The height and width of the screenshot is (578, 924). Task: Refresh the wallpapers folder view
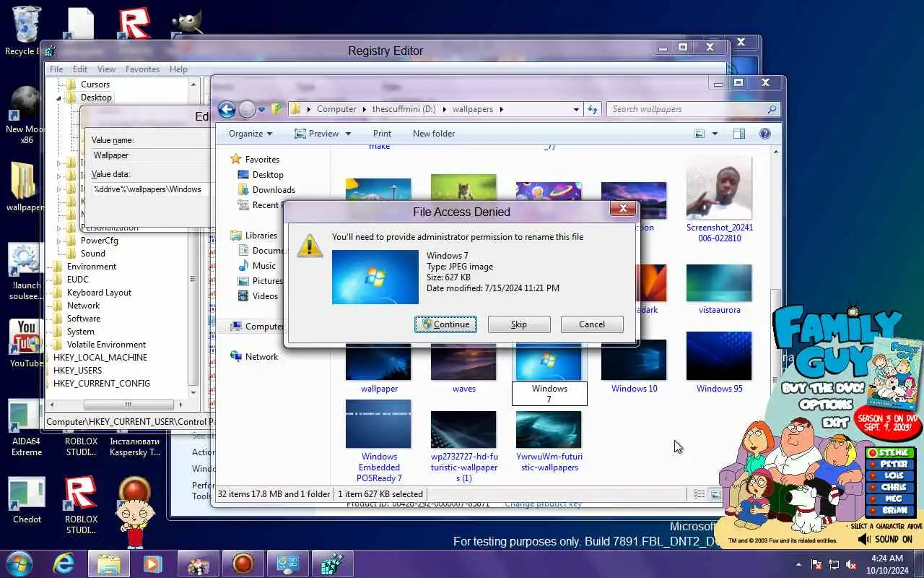point(593,109)
